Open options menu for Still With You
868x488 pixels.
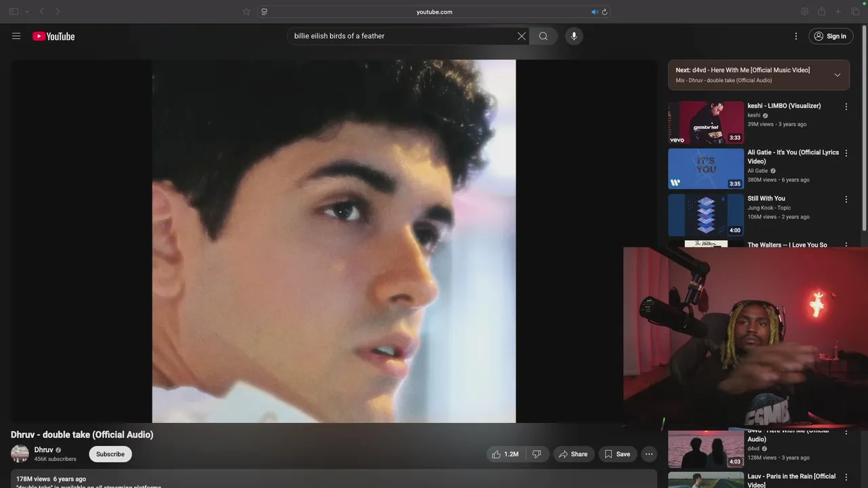click(x=846, y=199)
